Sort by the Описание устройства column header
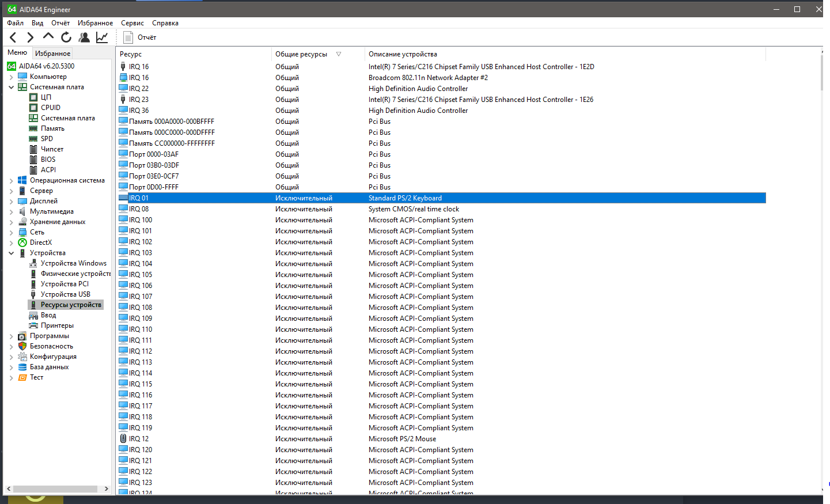Screen dimensions: 830x504 [x=566, y=54]
